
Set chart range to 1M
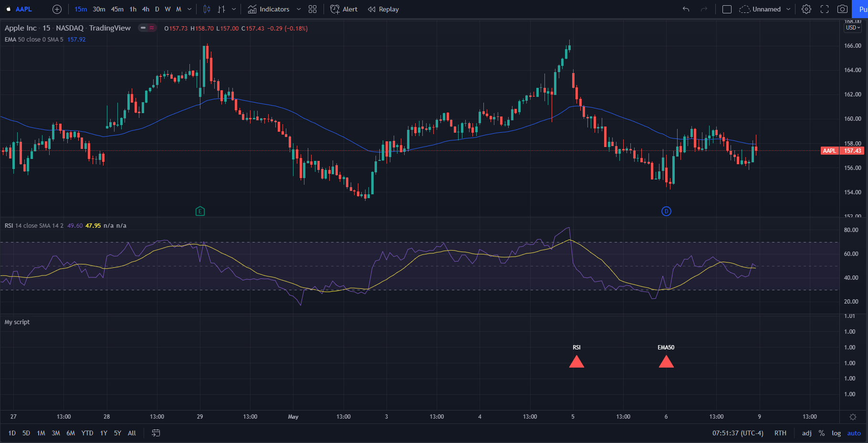point(41,433)
